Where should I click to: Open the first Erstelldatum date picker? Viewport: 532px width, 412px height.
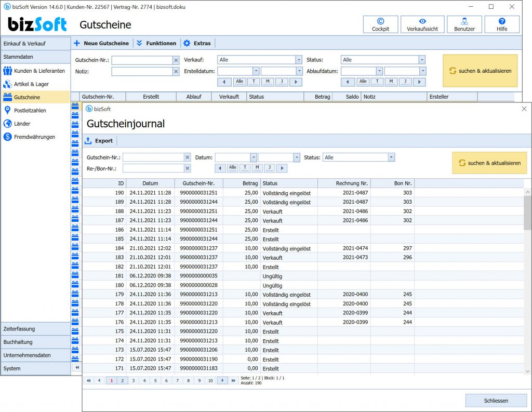[256, 71]
